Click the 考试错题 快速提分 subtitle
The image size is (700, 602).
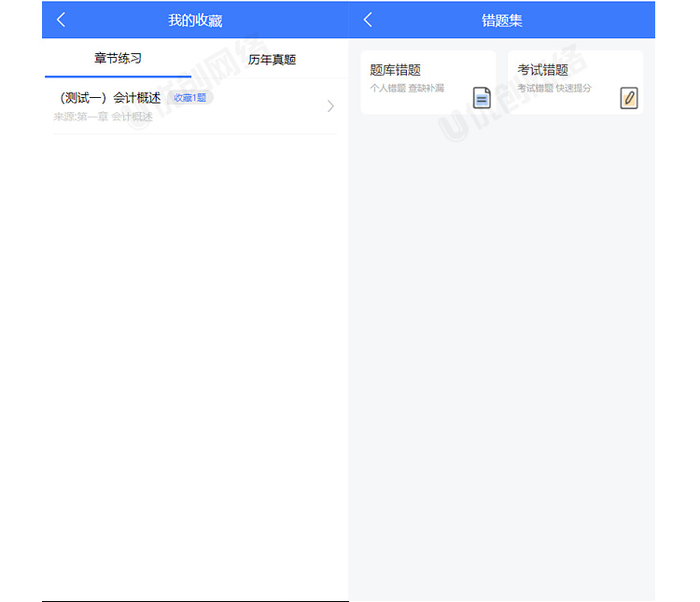tap(554, 88)
